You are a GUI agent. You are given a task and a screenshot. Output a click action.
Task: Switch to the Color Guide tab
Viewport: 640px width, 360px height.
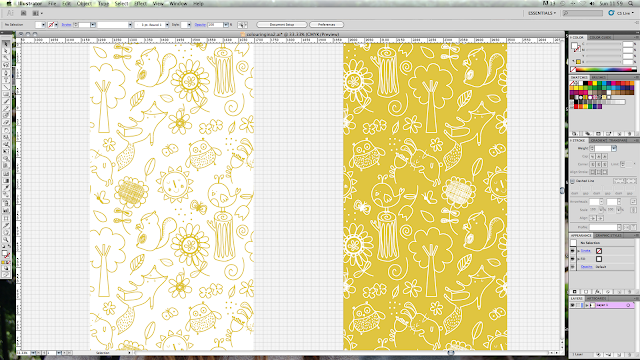(x=600, y=37)
